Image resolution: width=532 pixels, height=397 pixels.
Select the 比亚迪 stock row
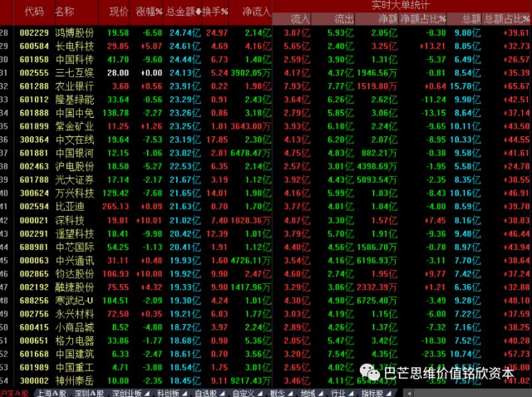(x=266, y=207)
